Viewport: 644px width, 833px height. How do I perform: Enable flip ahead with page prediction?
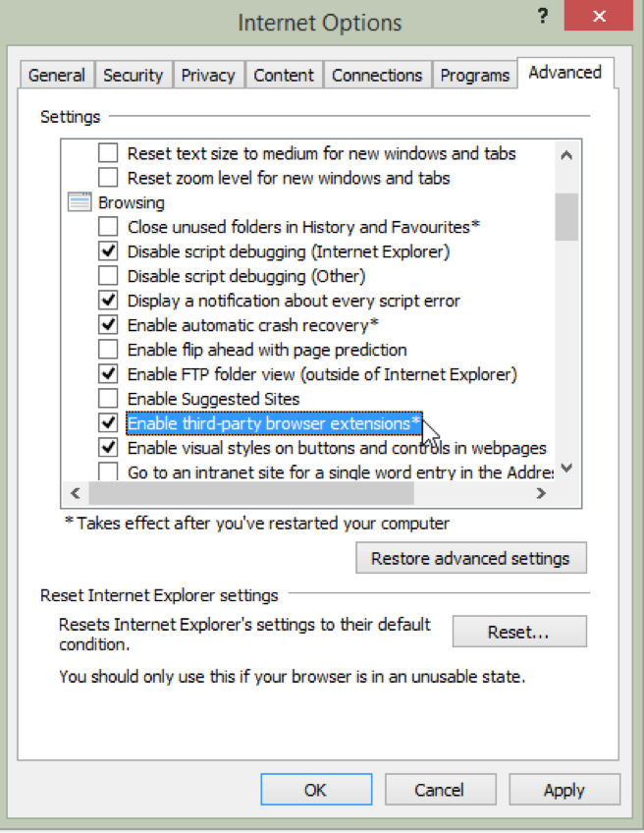pyautogui.click(x=109, y=349)
